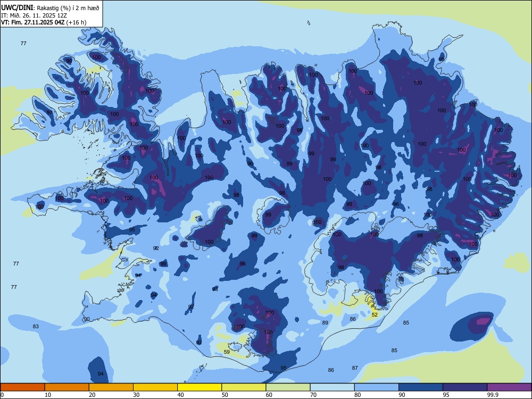
Task: Click the UWC/DINI title text
Action: tap(17, 7)
